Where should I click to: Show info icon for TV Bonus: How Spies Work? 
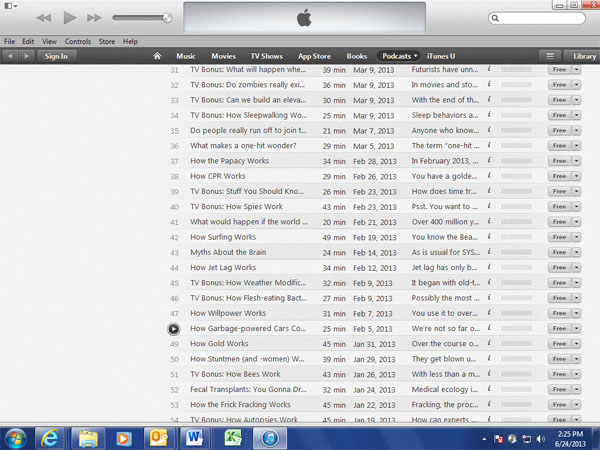(489, 206)
